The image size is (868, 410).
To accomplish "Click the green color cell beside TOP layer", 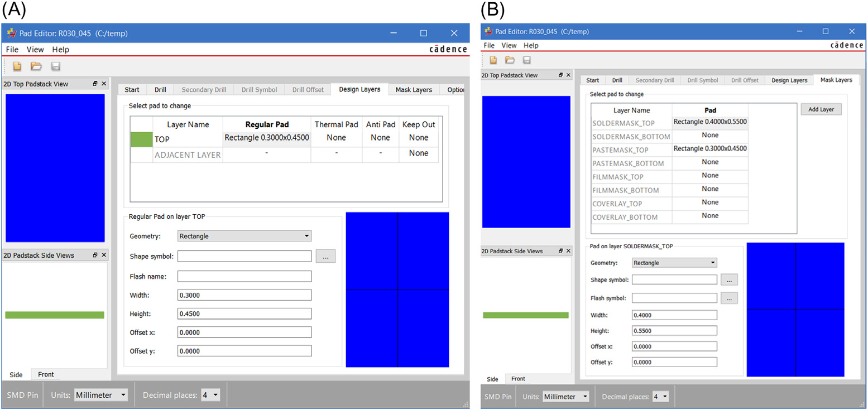I will [x=141, y=139].
